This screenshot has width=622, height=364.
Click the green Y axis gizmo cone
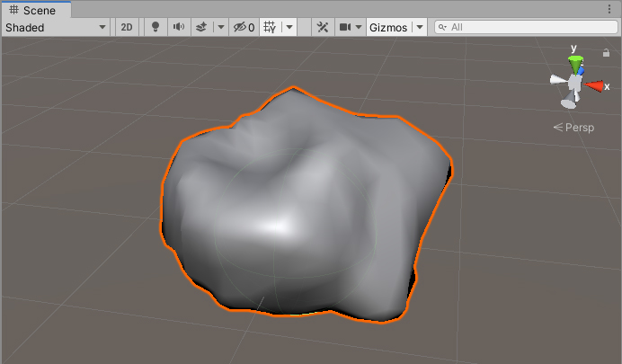pos(575,63)
